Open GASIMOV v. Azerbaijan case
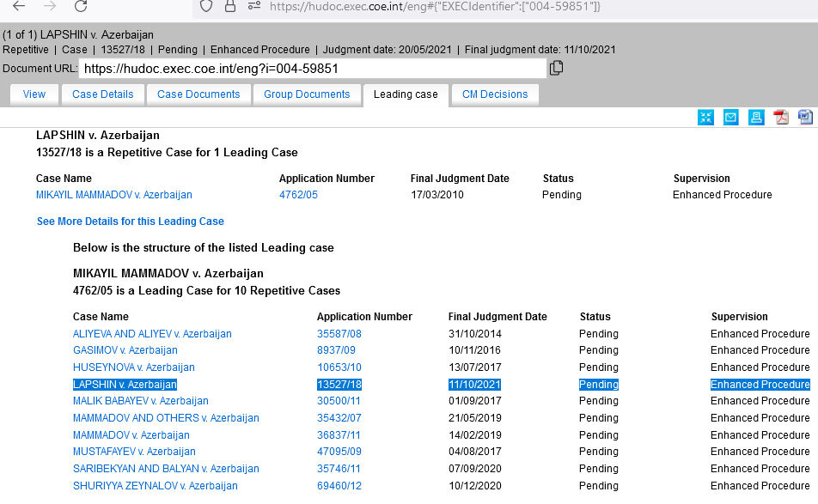 pos(125,349)
